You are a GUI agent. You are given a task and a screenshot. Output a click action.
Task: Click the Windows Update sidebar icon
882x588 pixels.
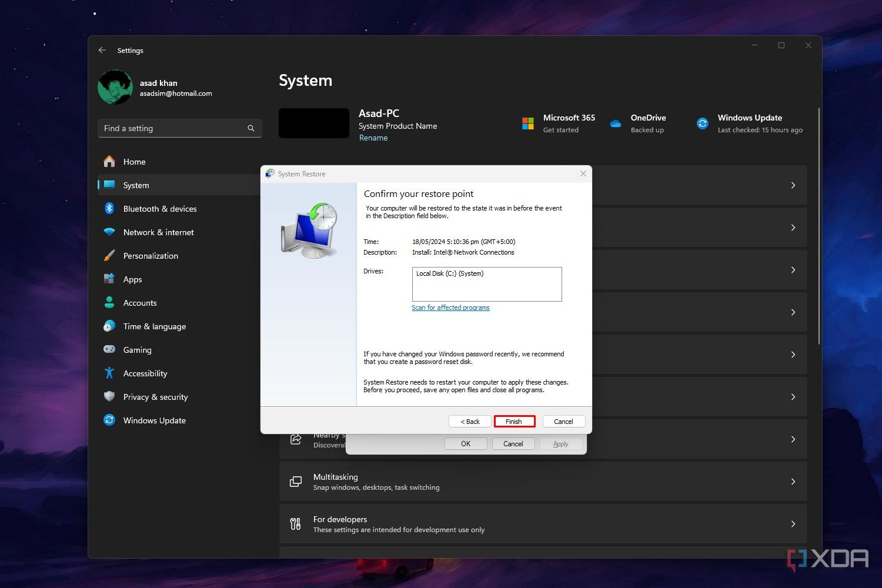109,420
